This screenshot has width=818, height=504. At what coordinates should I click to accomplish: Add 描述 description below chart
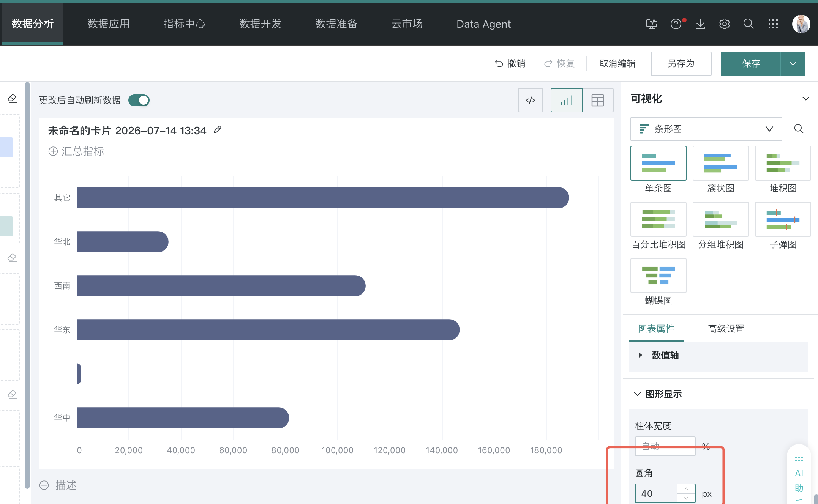click(x=58, y=485)
